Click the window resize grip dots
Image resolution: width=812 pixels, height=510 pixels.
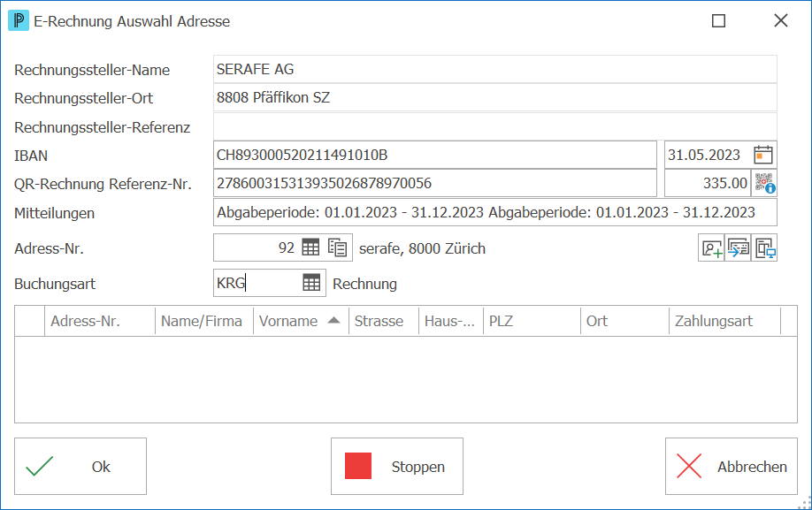(805, 503)
